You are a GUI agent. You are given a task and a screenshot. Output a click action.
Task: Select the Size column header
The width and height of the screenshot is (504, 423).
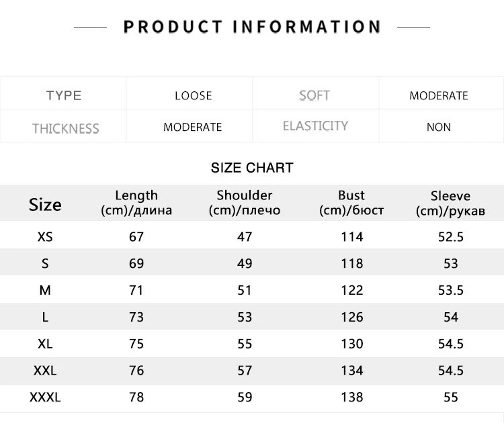pyautogui.click(x=45, y=205)
